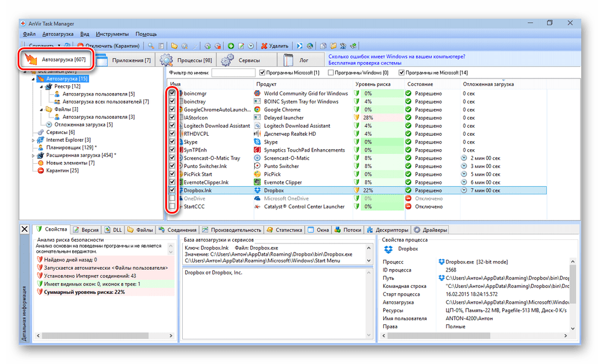Screen dimensions: 600x364
Task: Click the magnifier search icon in toolbar
Action: 151,46
